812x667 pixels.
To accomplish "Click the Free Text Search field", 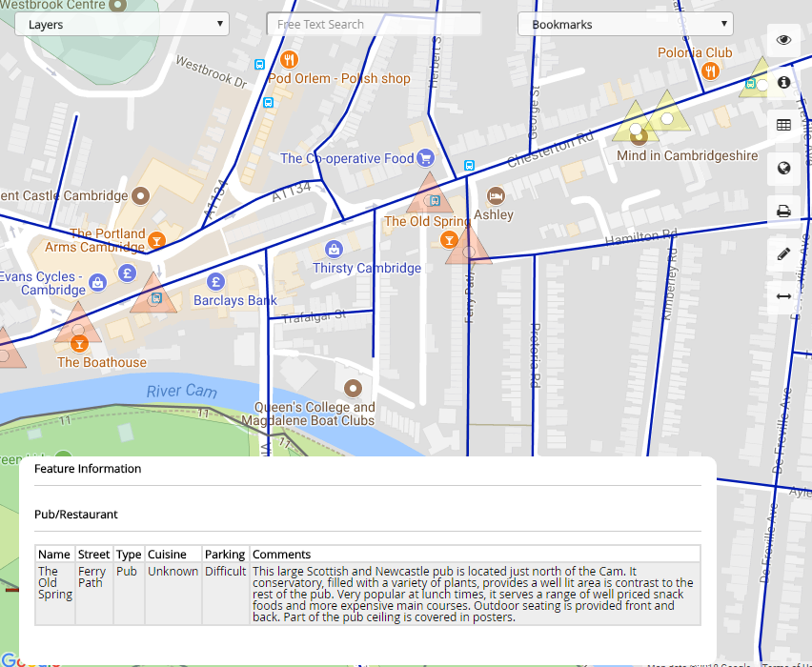I will (374, 25).
